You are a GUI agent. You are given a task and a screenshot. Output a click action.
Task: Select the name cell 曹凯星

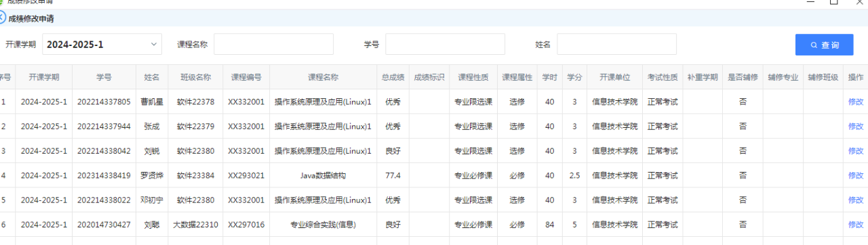click(152, 102)
